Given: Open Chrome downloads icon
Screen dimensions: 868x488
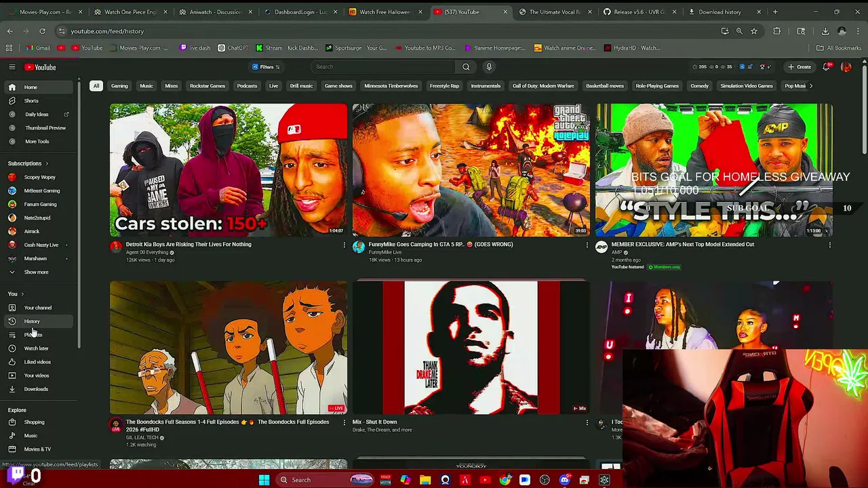Looking at the screenshot, I should click(x=825, y=31).
